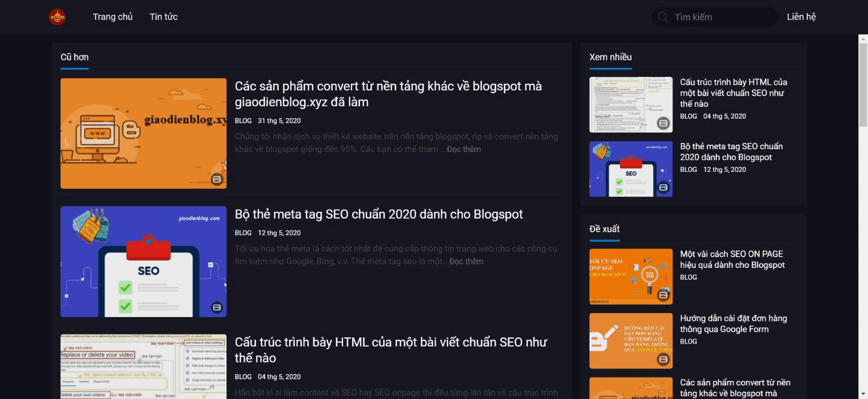
Task: Open the Liên hệ link in header
Action: click(x=801, y=17)
